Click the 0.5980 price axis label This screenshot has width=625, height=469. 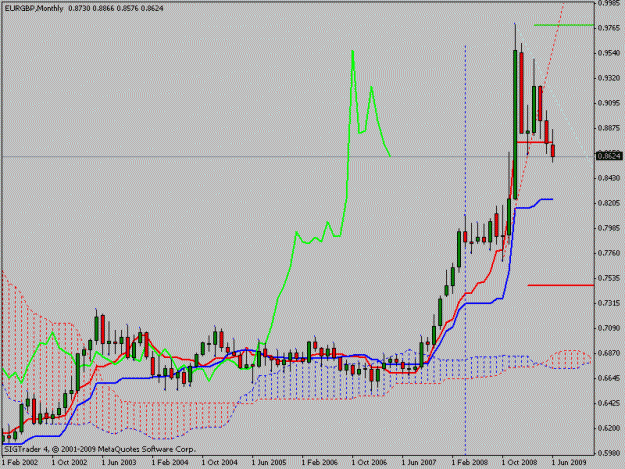pos(609,453)
